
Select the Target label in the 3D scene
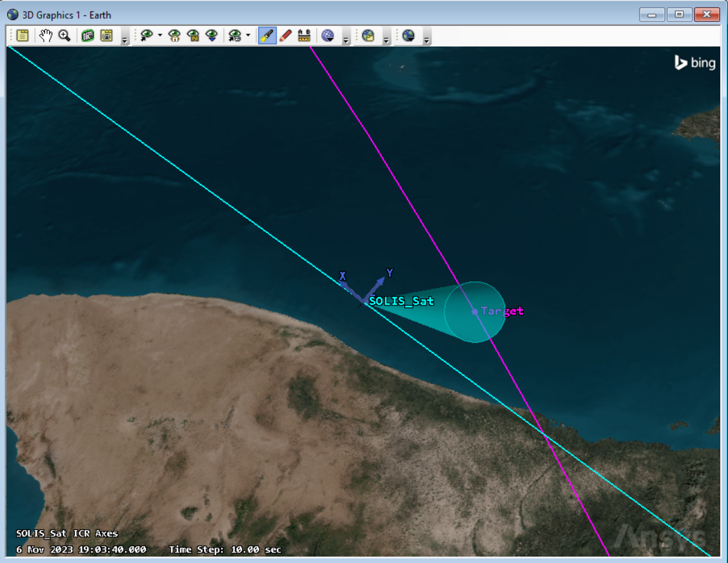[501, 311]
